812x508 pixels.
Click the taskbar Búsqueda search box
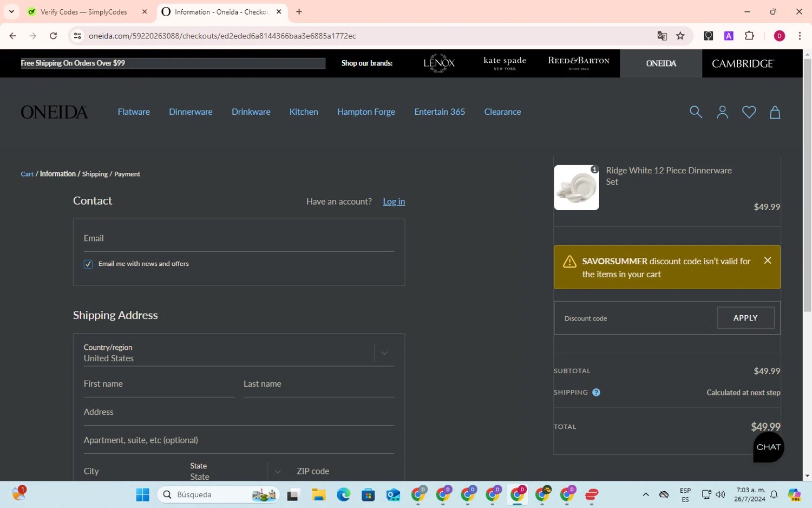[218, 494]
